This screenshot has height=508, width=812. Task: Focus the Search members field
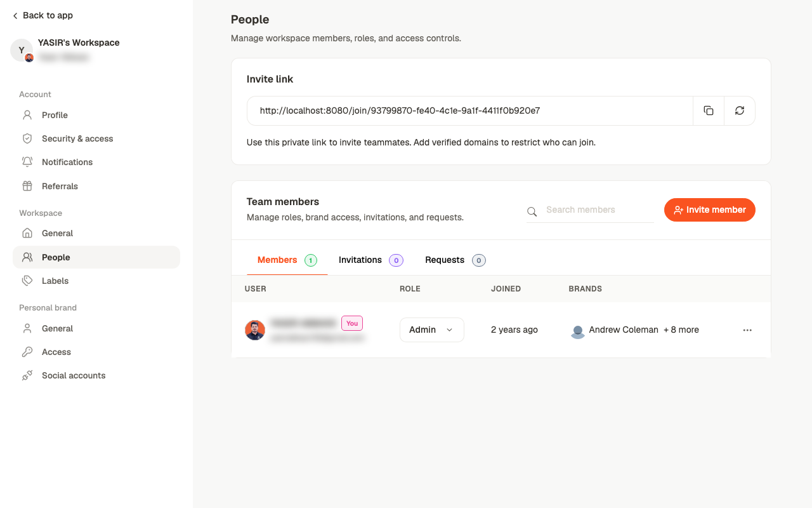[590, 210]
